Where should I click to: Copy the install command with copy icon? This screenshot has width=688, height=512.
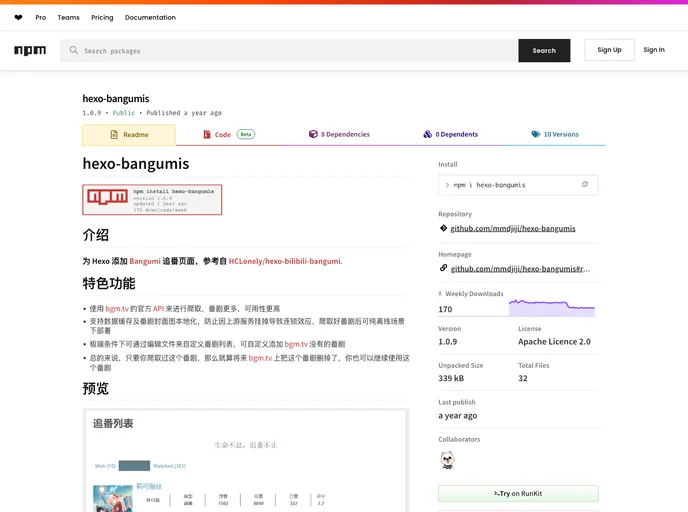(x=584, y=184)
